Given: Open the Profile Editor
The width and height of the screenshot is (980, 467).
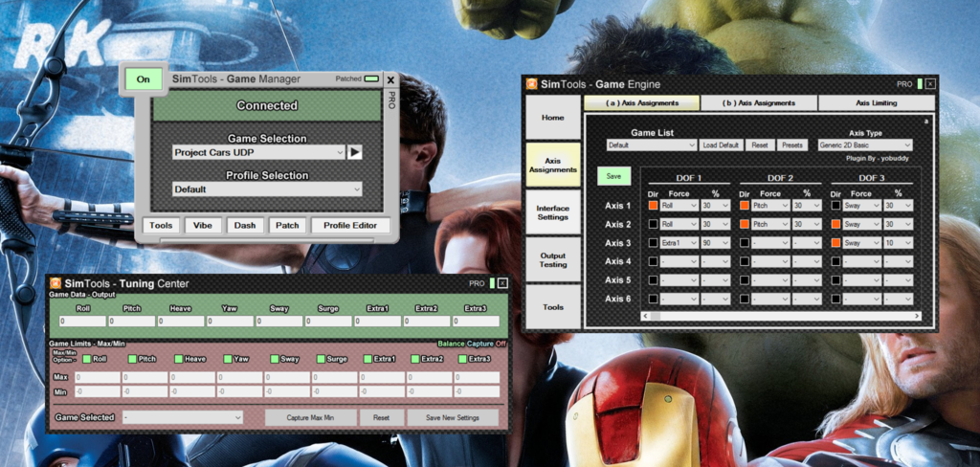Looking at the screenshot, I should click(350, 225).
